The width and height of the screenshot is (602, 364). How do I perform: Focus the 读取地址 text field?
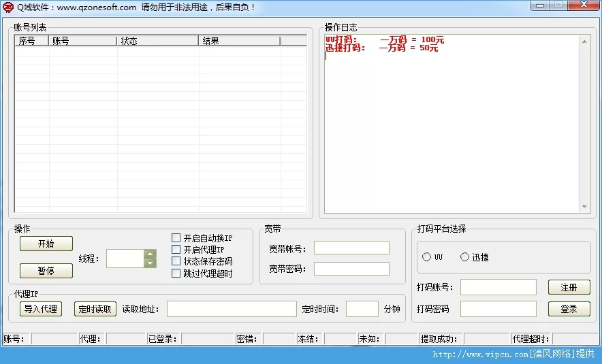[x=232, y=309]
